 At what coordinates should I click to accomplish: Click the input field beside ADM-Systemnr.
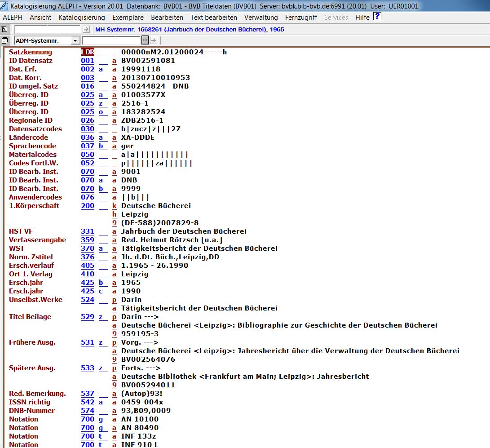pyautogui.click(x=111, y=40)
